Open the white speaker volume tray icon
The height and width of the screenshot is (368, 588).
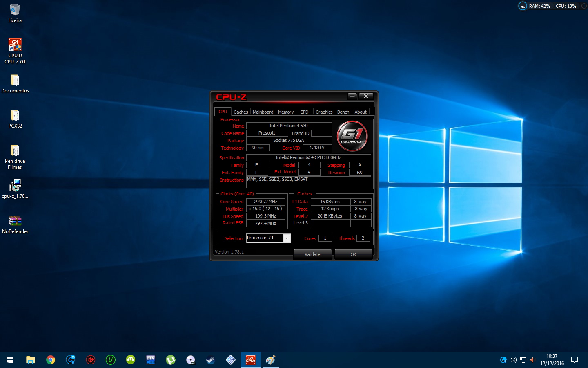513,360
